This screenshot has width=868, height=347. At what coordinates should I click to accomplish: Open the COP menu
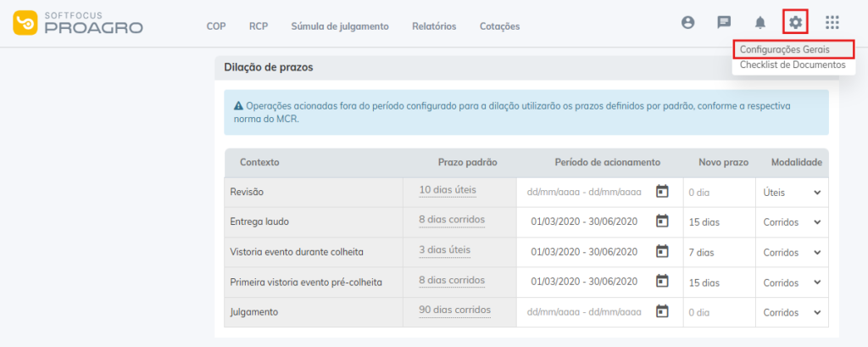point(216,26)
